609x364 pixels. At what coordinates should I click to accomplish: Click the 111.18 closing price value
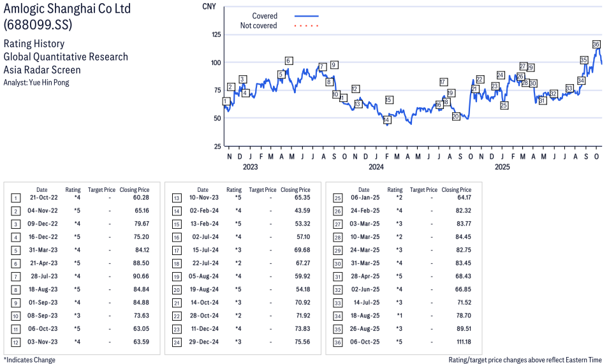(461, 342)
